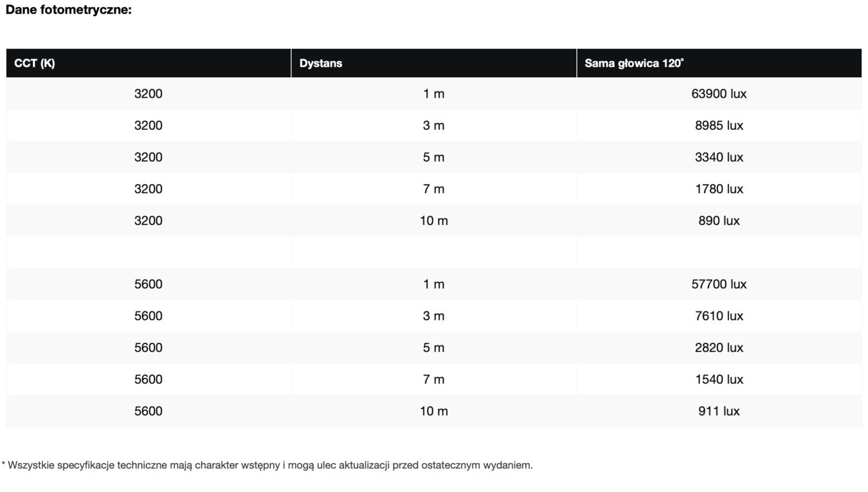Click the 911 lux value

coord(719,411)
